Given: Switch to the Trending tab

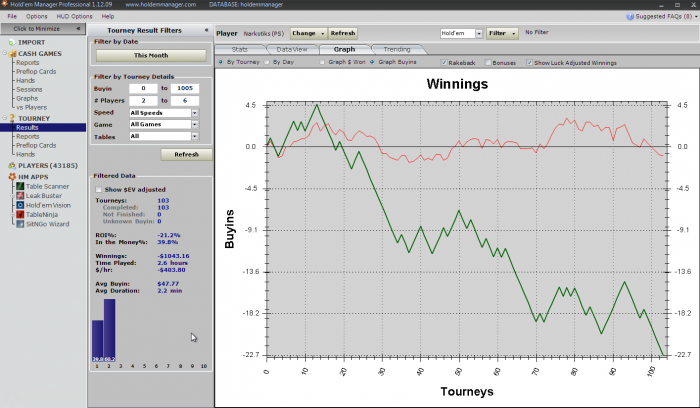Looking at the screenshot, I should 396,50.
